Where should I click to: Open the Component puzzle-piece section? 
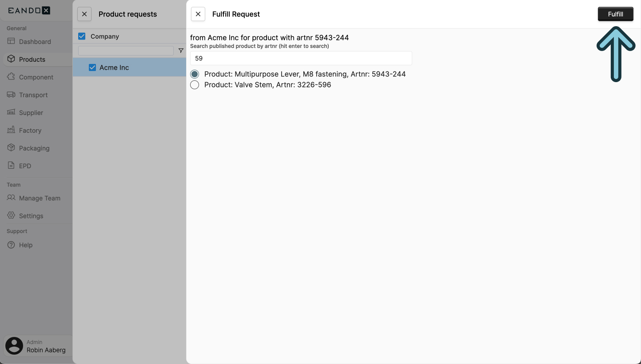[x=36, y=77]
